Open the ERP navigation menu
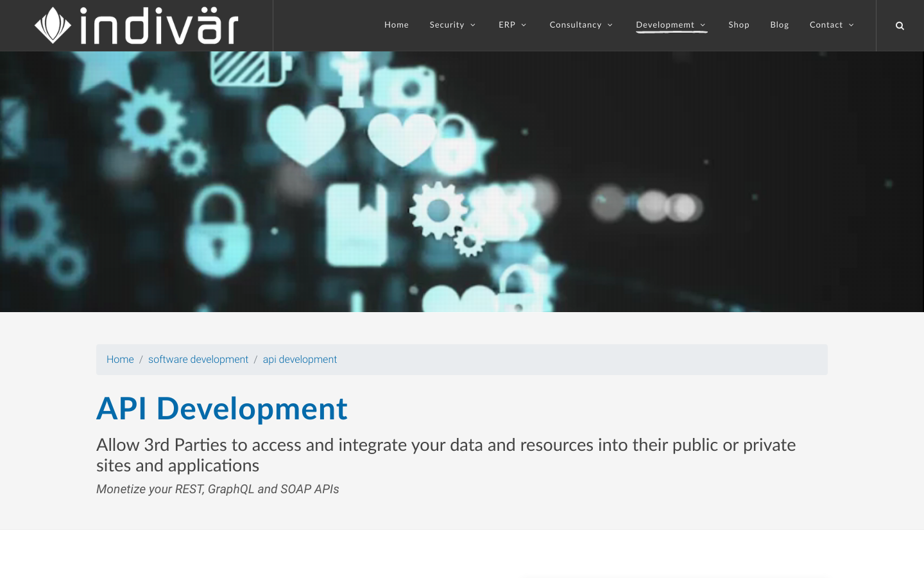The width and height of the screenshot is (924, 578). 507,25
